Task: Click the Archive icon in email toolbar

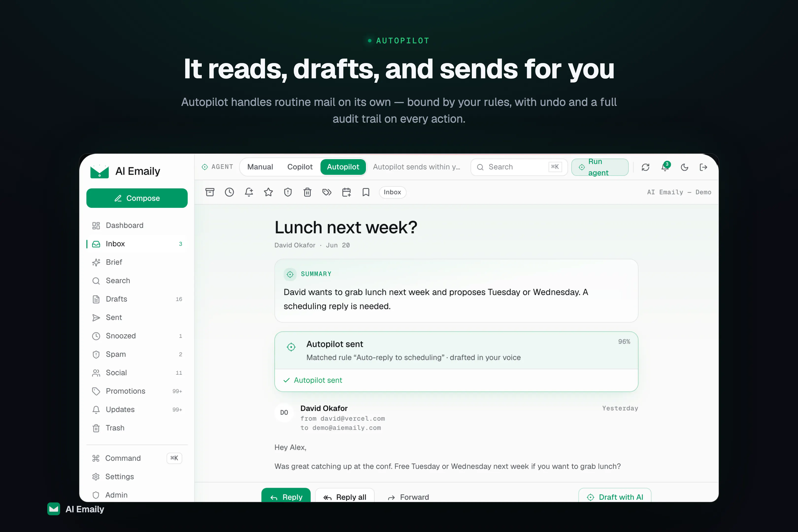Action: pos(210,192)
